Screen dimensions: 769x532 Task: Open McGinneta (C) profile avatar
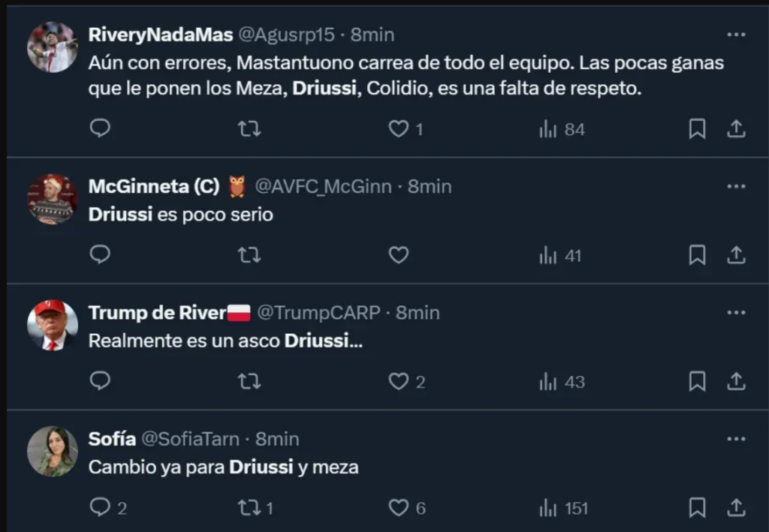52,199
